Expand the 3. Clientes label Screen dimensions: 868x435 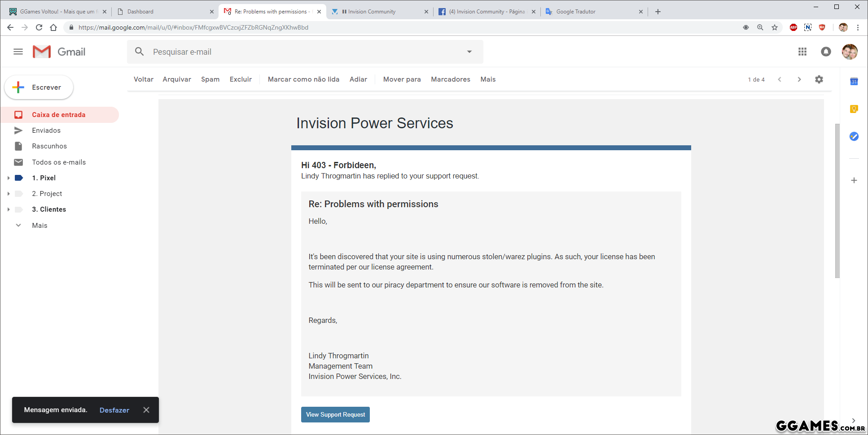9,209
